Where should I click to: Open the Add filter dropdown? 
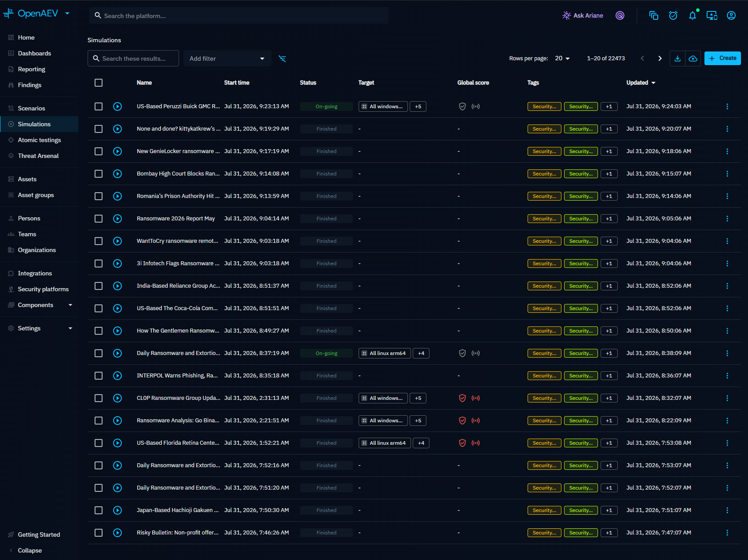(227, 59)
